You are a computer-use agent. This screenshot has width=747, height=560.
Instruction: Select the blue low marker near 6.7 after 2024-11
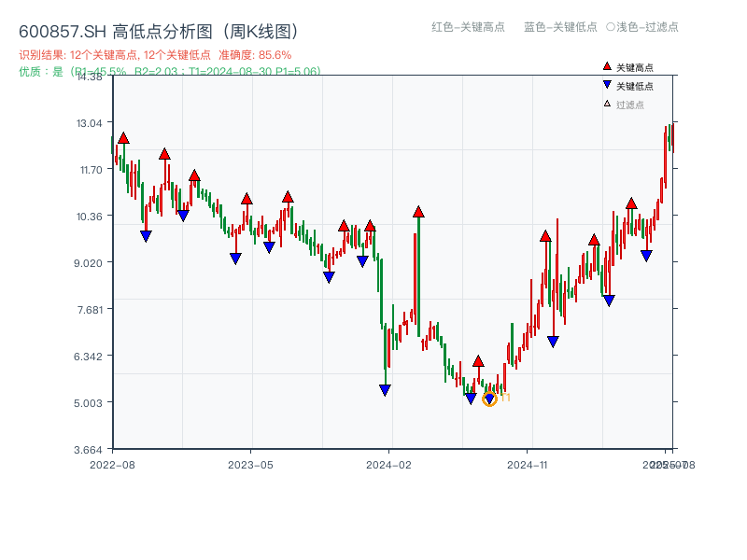click(x=553, y=342)
